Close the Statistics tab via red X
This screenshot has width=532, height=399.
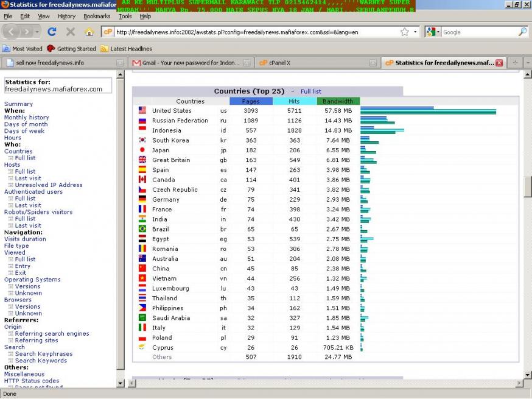pos(499,63)
